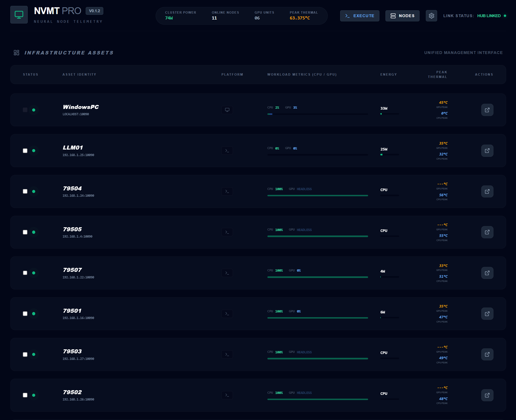Viewport: 516px width, 420px height.
Task: Click the green status dot for LLM01
Action: [x=34, y=150]
